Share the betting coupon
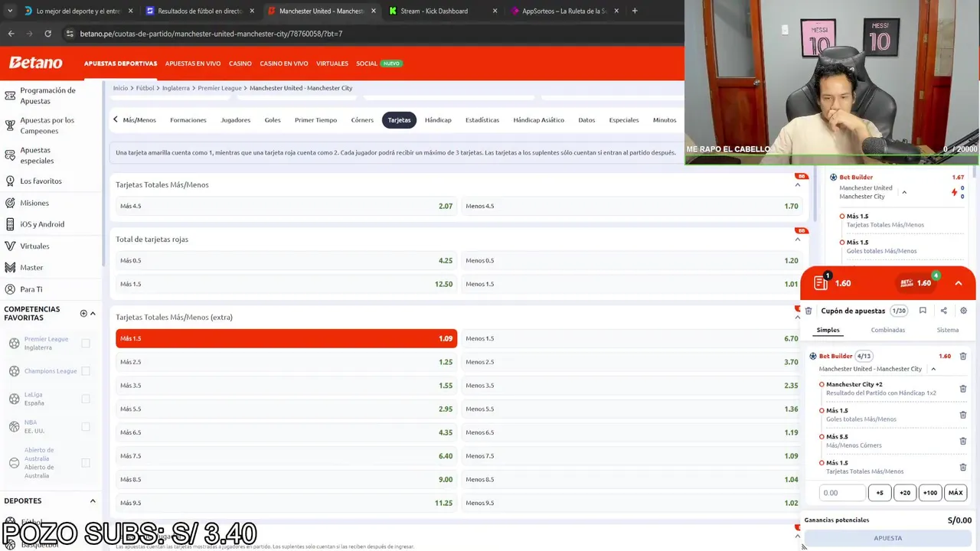980x551 pixels. point(943,311)
